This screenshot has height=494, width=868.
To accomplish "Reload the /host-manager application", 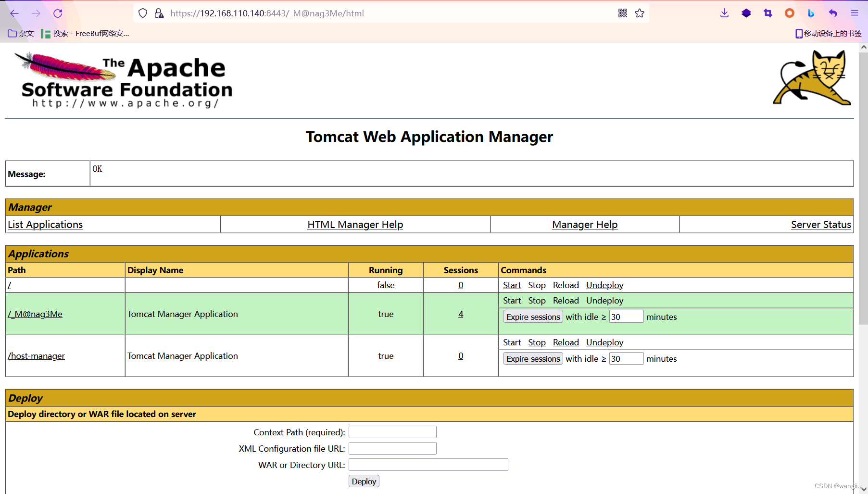I will click(x=566, y=342).
